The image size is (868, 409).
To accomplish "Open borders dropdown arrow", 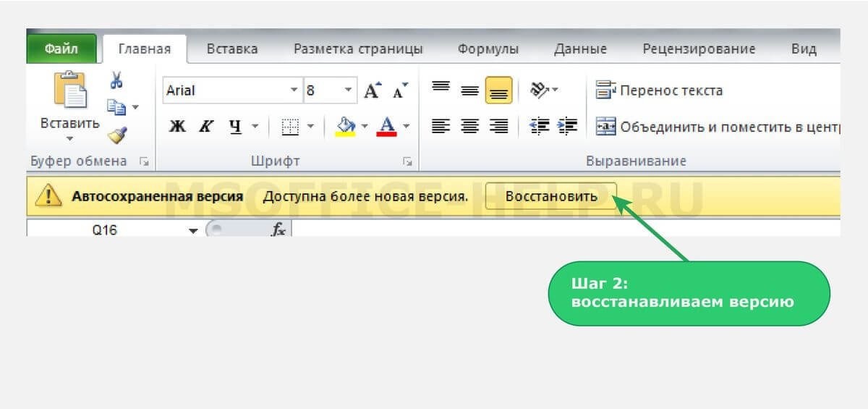I will (311, 127).
